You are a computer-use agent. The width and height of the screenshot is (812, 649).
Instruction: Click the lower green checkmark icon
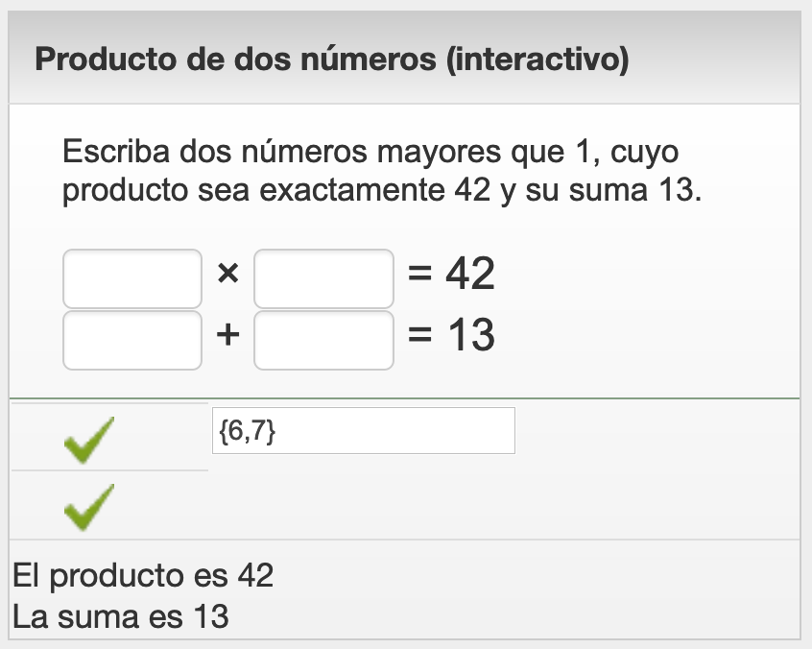[88, 504]
